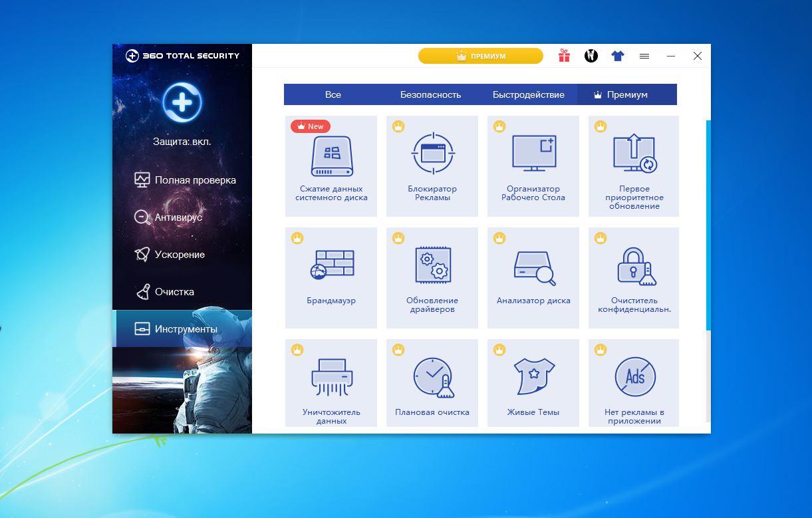Open the Анализатор диска tool
Viewport: 812px width, 518px height.
coord(533,277)
